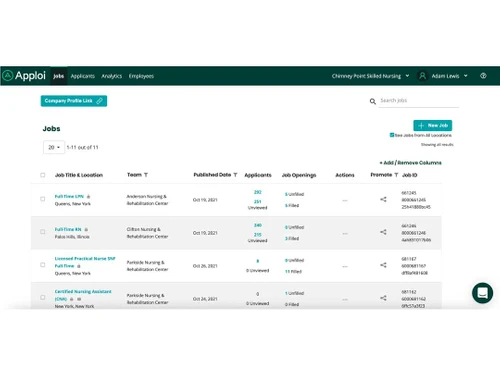Check the Full Time RN row checkbox
Screen dimensions: 500x375
coord(43,232)
